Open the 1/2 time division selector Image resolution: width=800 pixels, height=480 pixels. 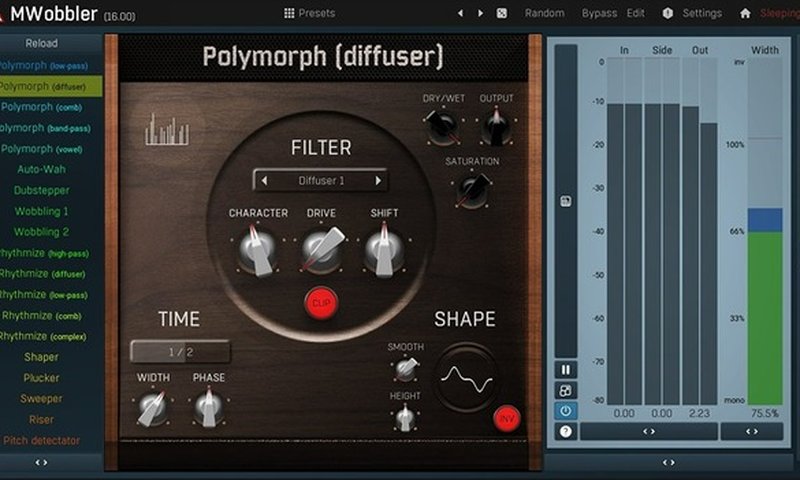pyautogui.click(x=180, y=352)
